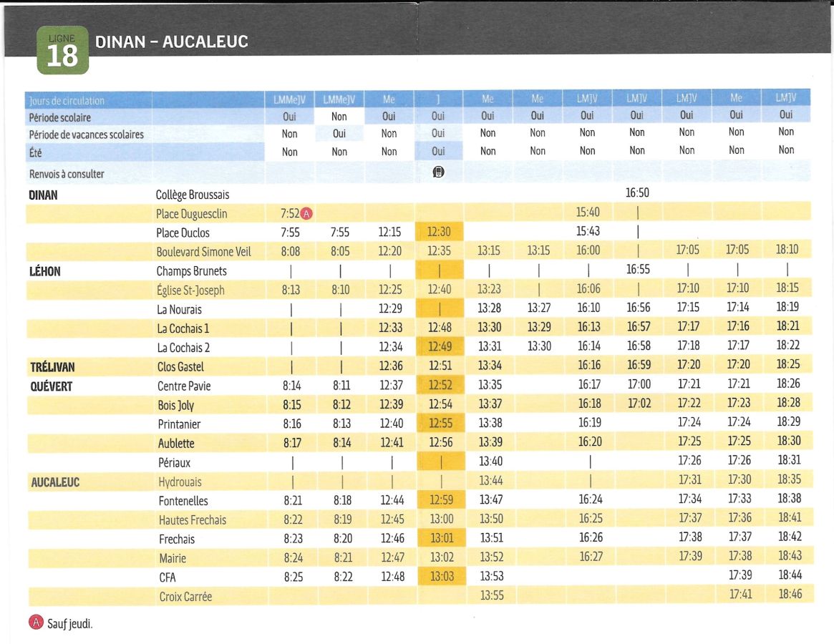834x644 pixels.
Task: Click the red A legend icon before Sauf jeudi
Action: (x=37, y=623)
